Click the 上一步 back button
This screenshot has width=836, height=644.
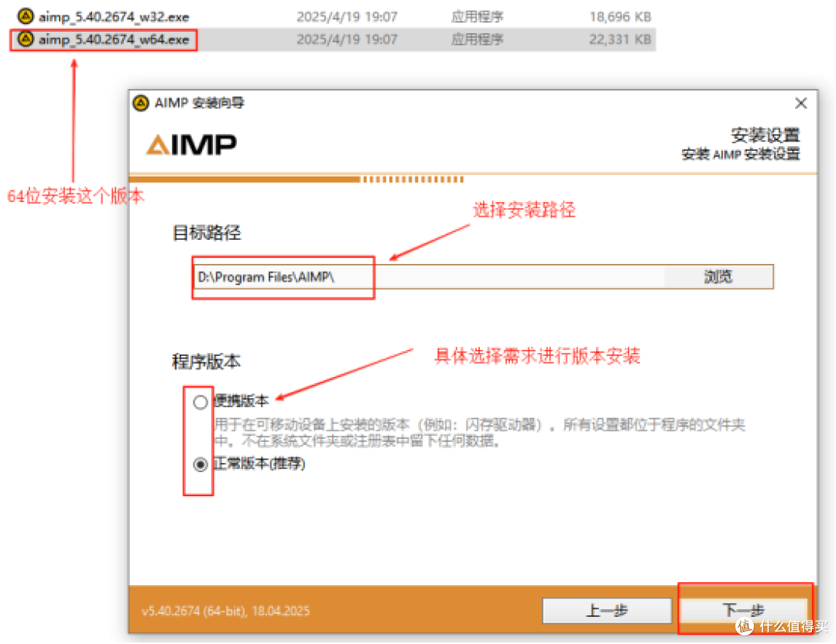pos(607,610)
